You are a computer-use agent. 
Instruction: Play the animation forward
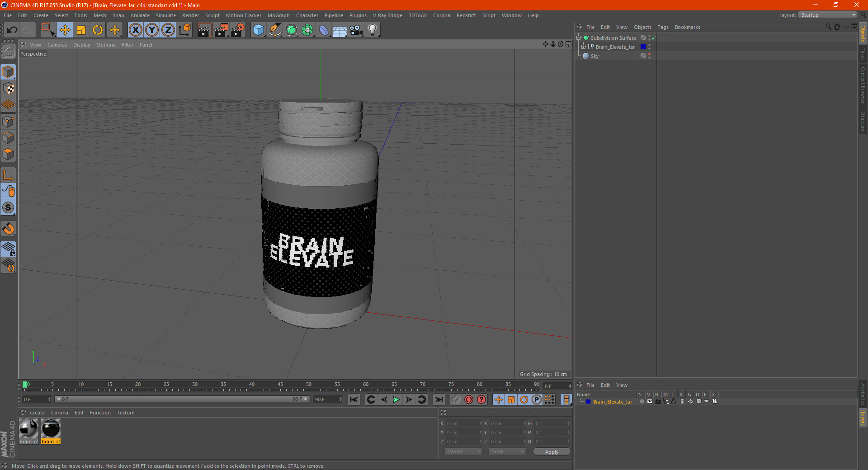(396, 399)
